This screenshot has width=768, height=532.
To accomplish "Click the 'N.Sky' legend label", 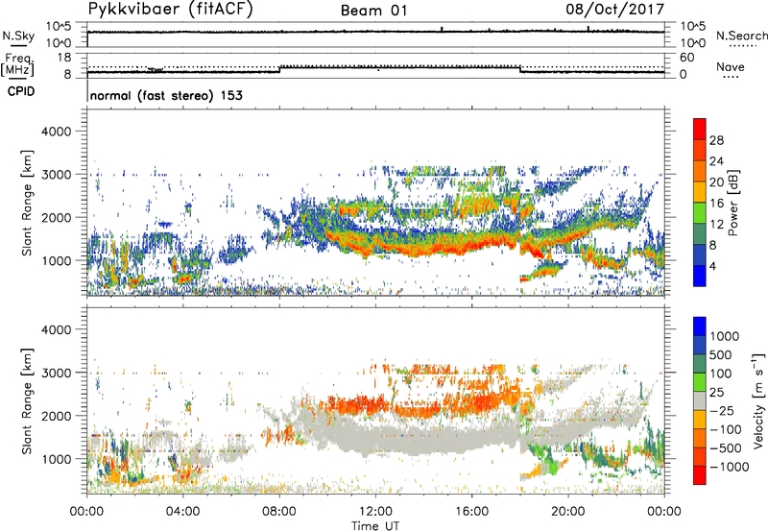I will point(18,36).
